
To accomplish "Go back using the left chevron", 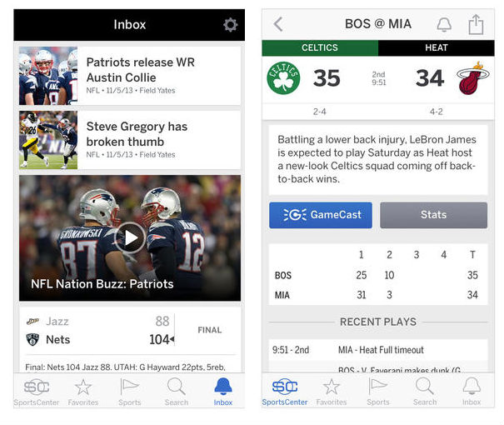I will tap(278, 24).
